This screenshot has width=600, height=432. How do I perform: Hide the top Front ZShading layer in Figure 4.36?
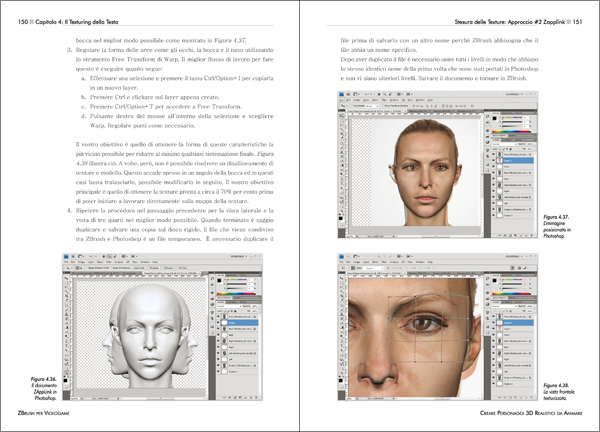(x=218, y=316)
